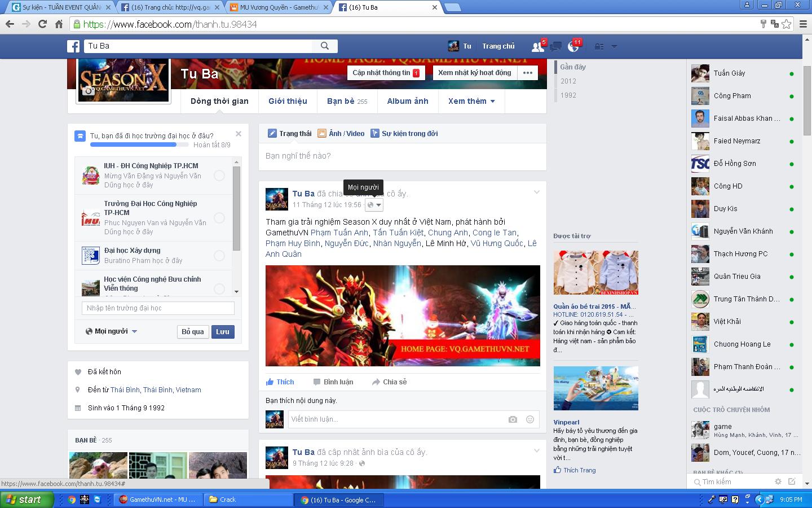Click the camera icon on profile picture
Image resolution: width=812 pixels, height=508 pixels.
[88, 91]
